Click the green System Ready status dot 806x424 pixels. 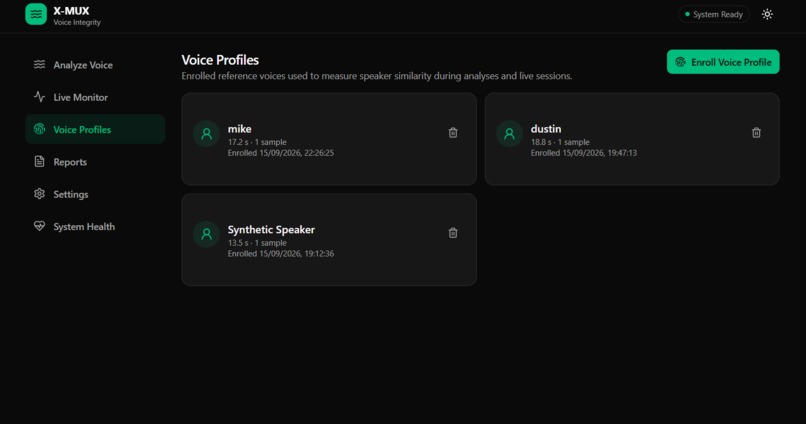pos(687,14)
